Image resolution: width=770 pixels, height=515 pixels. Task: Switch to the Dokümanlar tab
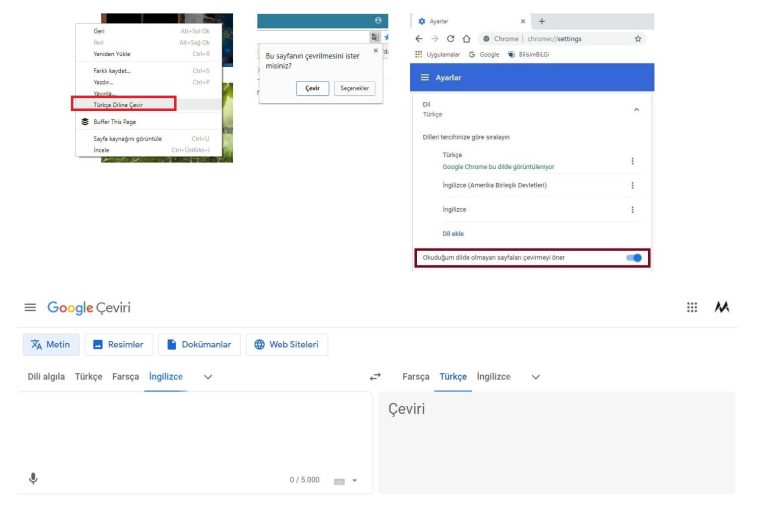coord(198,345)
